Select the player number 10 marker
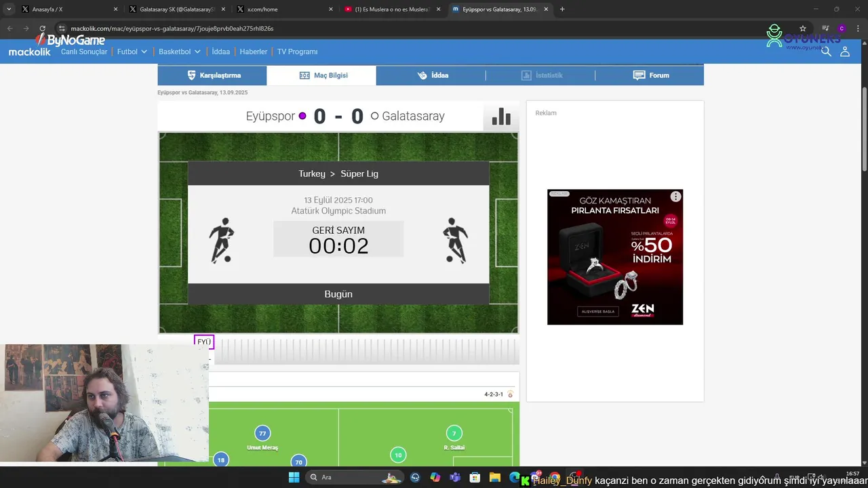The width and height of the screenshot is (868, 488). click(398, 455)
